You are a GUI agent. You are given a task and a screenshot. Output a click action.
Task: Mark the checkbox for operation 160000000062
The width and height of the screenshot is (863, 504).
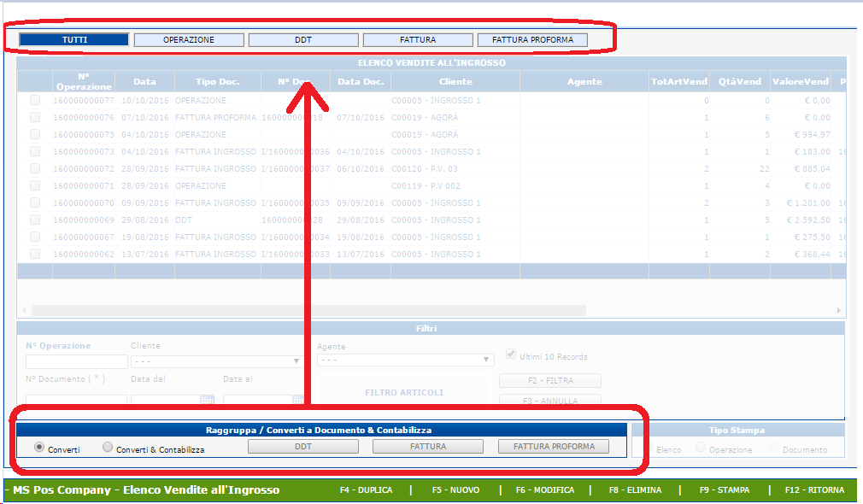click(x=35, y=254)
